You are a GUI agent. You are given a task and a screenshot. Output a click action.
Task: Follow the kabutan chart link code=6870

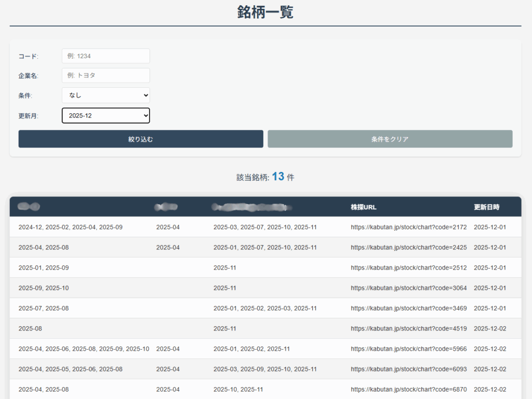408,389
